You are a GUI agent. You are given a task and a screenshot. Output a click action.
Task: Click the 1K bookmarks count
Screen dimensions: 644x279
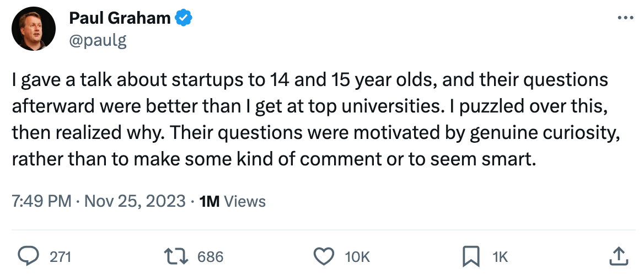500,256
